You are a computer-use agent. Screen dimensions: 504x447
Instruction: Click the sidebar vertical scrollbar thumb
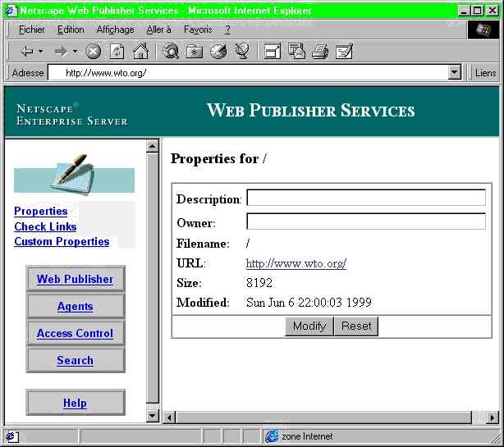tap(153, 278)
